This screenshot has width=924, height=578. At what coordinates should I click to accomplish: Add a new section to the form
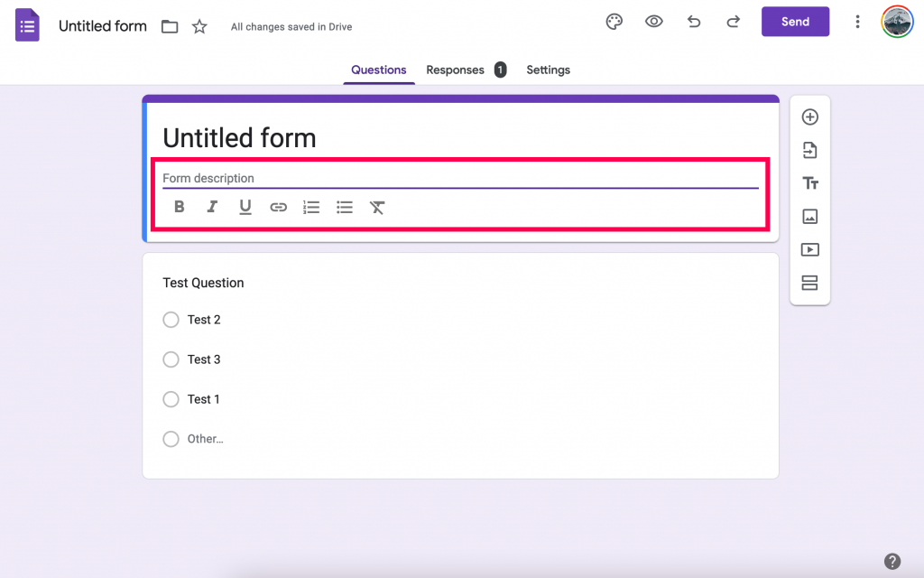(x=809, y=283)
